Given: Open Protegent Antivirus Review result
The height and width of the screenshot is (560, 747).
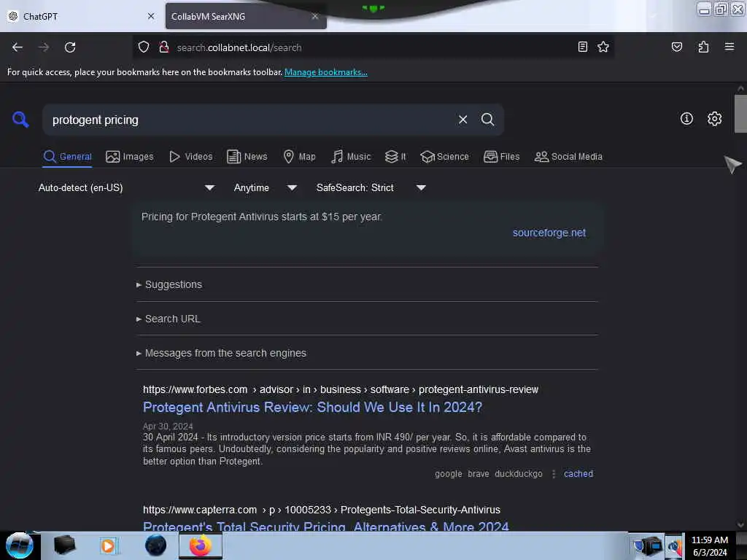Looking at the screenshot, I should [312, 407].
